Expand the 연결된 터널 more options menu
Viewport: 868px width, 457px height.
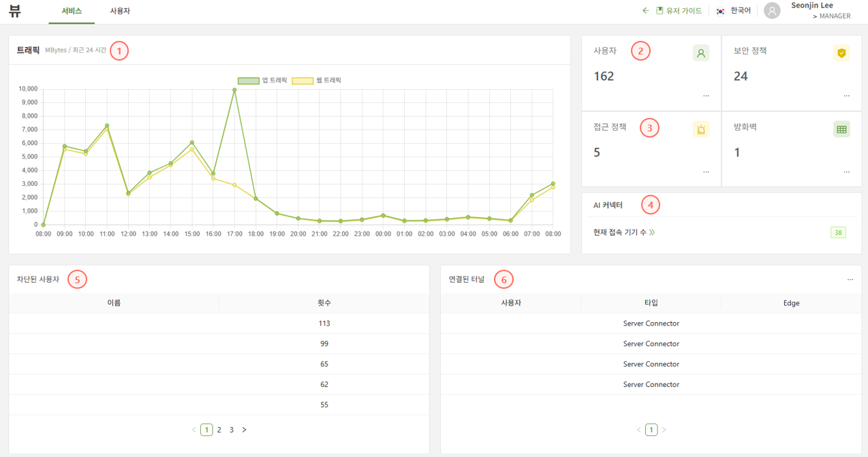850,280
